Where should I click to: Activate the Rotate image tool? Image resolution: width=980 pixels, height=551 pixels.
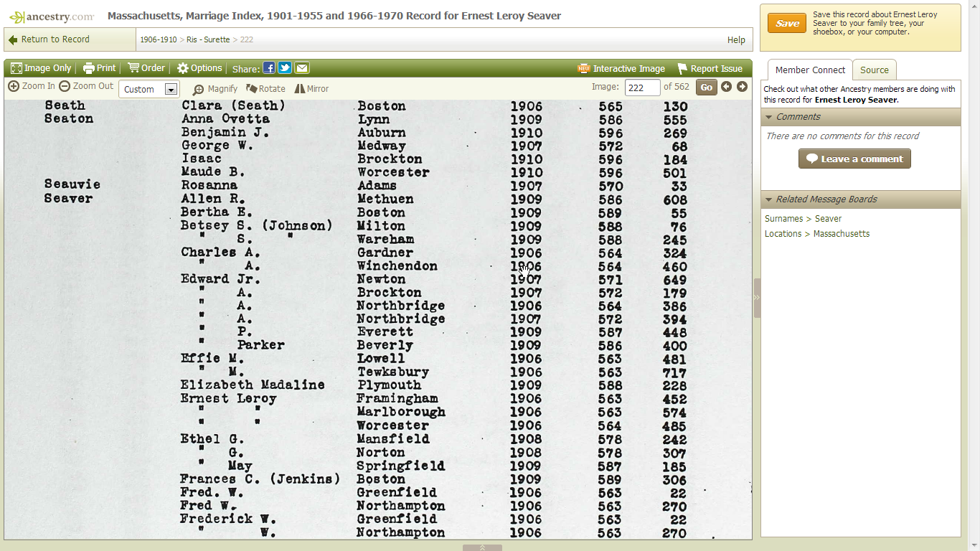pyautogui.click(x=265, y=89)
